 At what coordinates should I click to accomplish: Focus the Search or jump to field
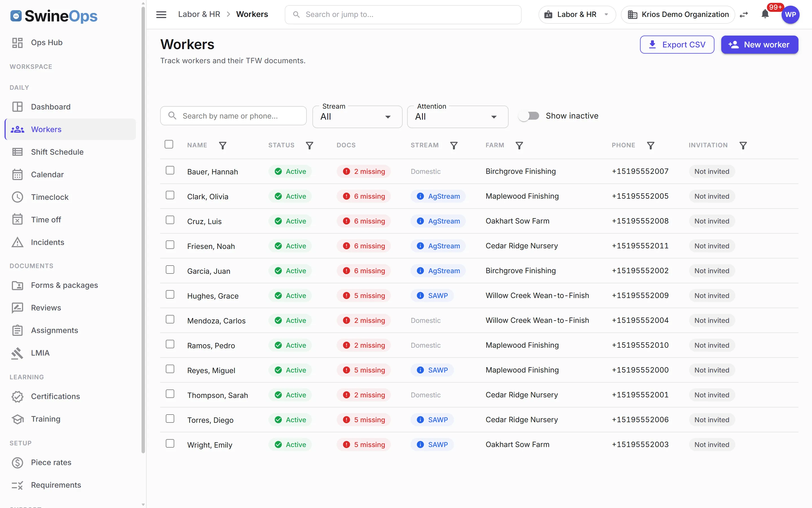point(403,14)
